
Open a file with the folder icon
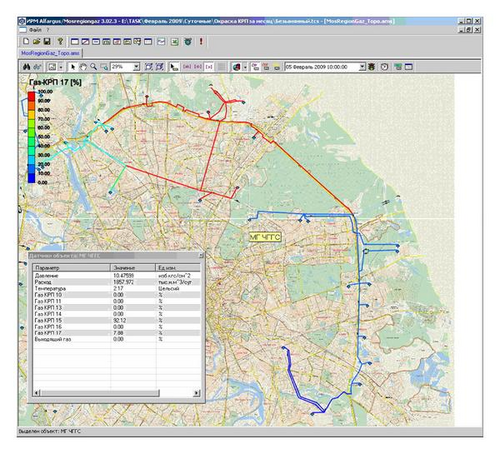37,41
